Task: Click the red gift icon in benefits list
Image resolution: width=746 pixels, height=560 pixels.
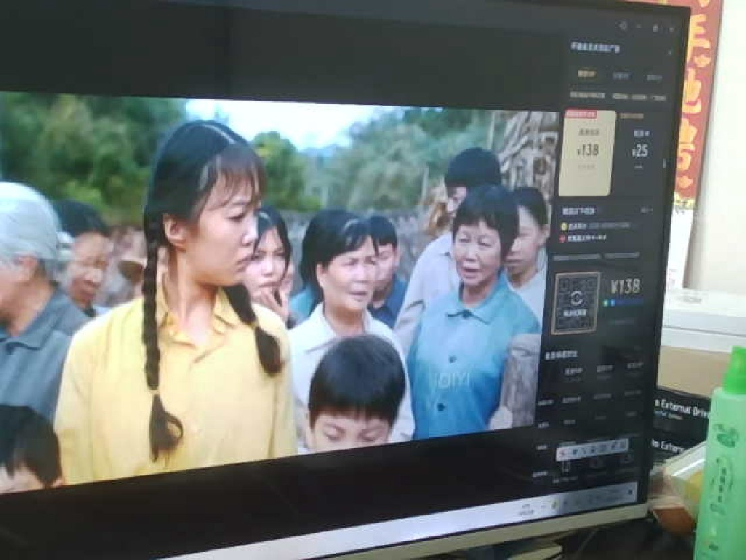Action: (563, 238)
